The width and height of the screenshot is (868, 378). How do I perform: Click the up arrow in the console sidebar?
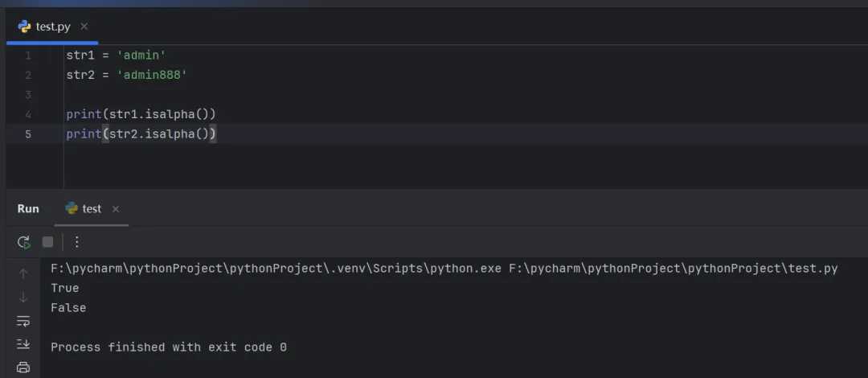23,273
